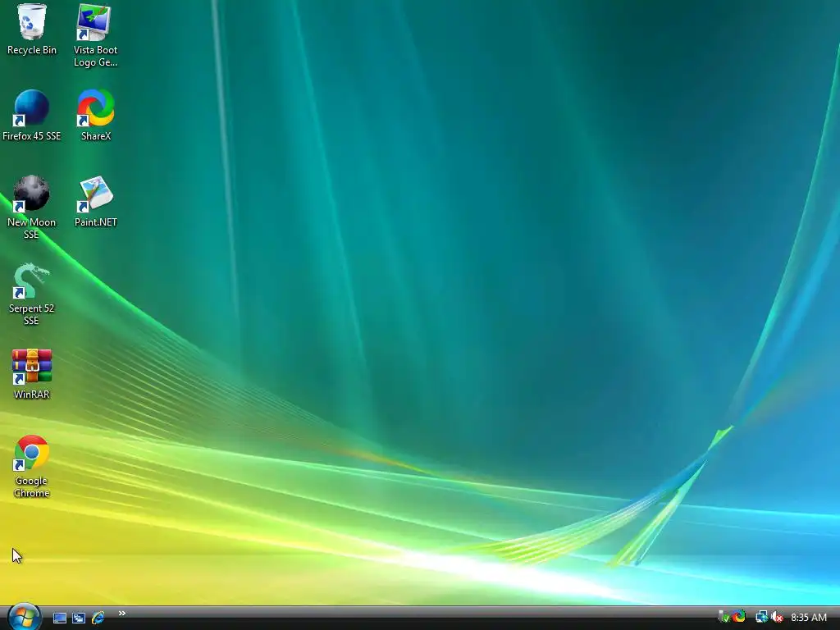
Task: Select the Serpent 52 SSE shortcut
Action: point(32,294)
